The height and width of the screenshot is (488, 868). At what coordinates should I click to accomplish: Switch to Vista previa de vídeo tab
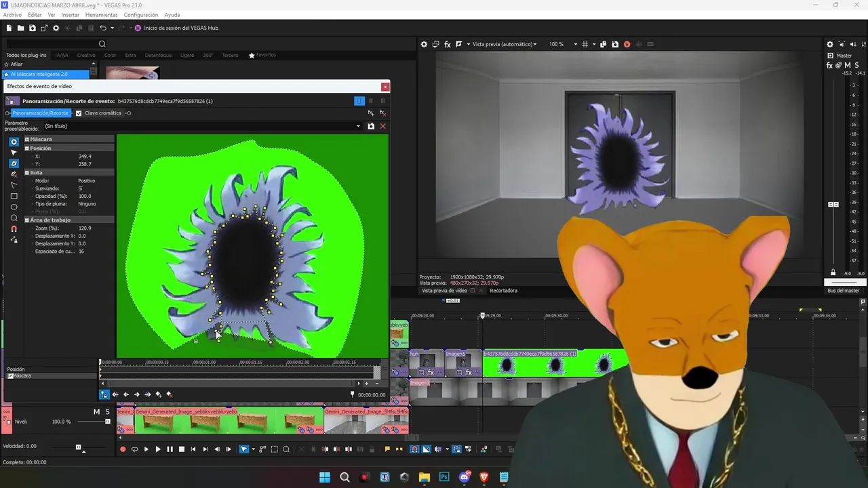(444, 290)
